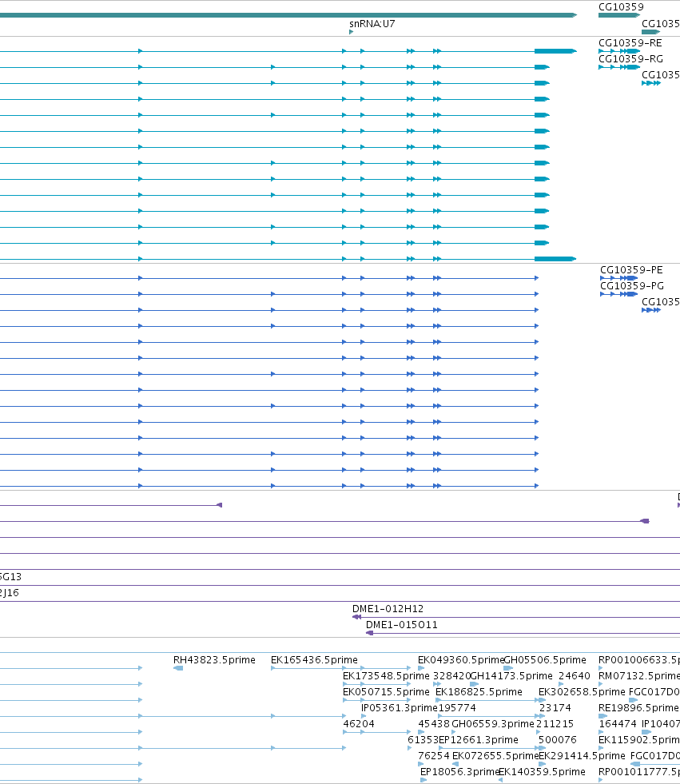This screenshot has height=784, width=680.
Task: Select feature label 195774
Action: point(457,708)
